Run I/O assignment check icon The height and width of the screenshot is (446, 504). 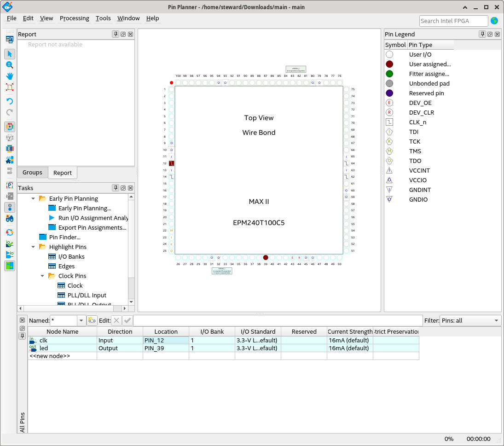click(10, 243)
